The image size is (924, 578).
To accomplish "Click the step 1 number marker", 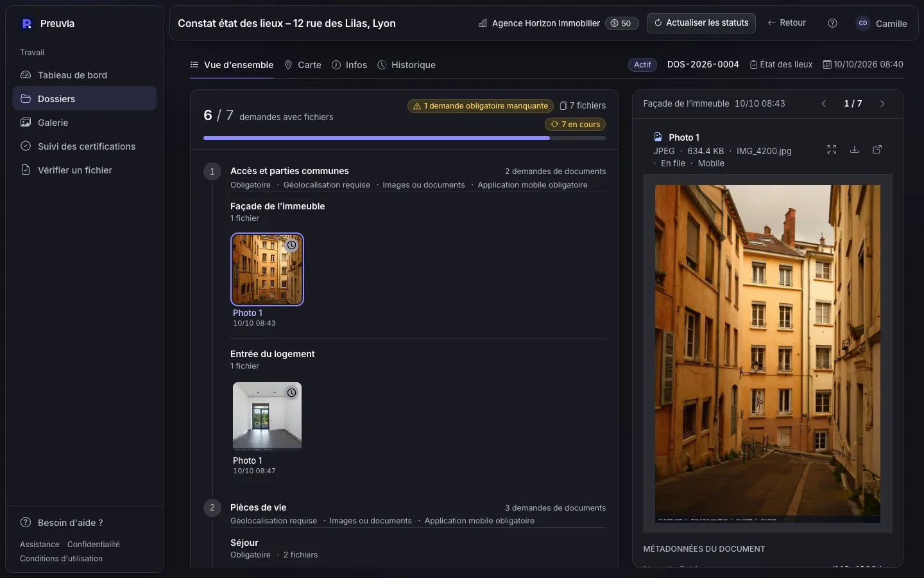I will coord(212,171).
